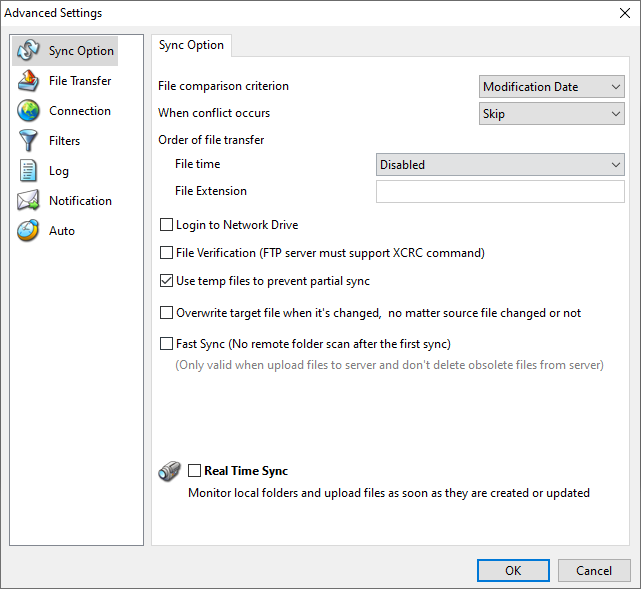Click the Connection globe icon
Viewport: 641px width, 589px height.
(x=29, y=111)
